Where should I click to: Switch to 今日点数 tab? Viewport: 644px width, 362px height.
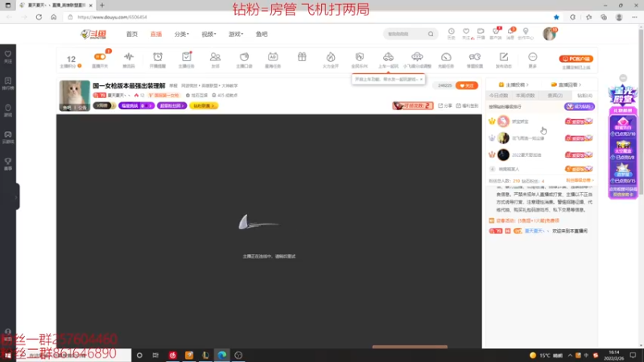coord(498,95)
